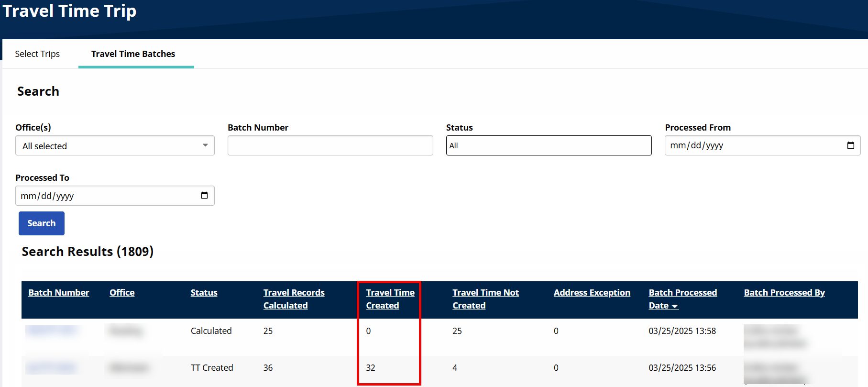This screenshot has height=387, width=868.
Task: Open the batch link in the Calculated row
Action: pyautogui.click(x=52, y=331)
